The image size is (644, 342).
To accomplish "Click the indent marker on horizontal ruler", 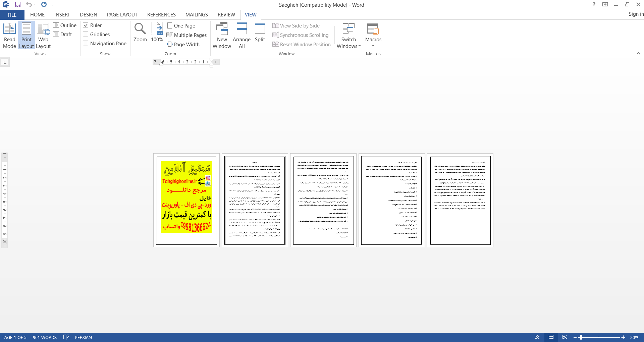I will (211, 62).
